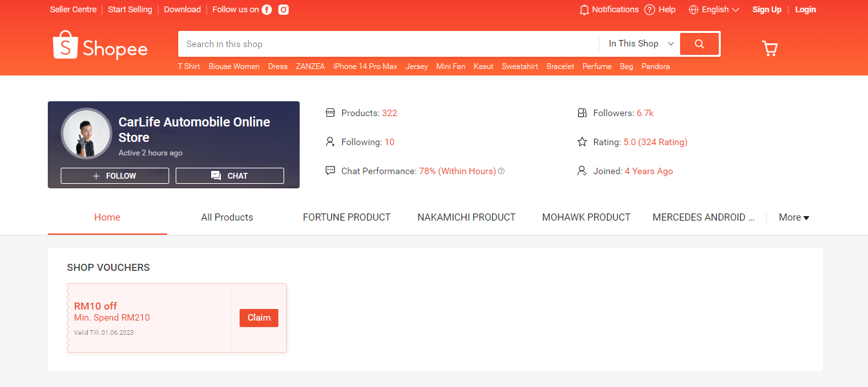Viewport: 868px width, 387px height.
Task: Click the Notifications bell icon
Action: click(x=584, y=10)
